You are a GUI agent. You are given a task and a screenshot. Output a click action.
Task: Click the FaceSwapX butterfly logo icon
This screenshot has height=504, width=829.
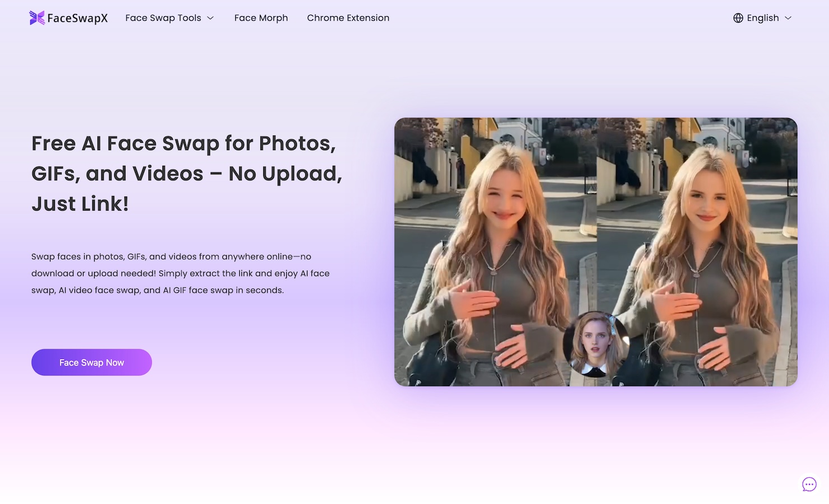[x=37, y=18]
